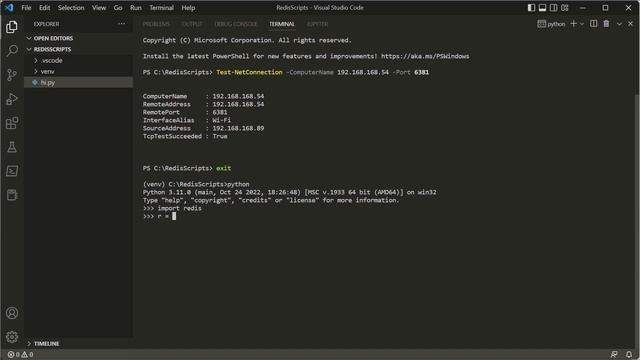Screen dimensions: 640x360
Task: Split the terminal icon
Action: pyautogui.click(x=593, y=24)
